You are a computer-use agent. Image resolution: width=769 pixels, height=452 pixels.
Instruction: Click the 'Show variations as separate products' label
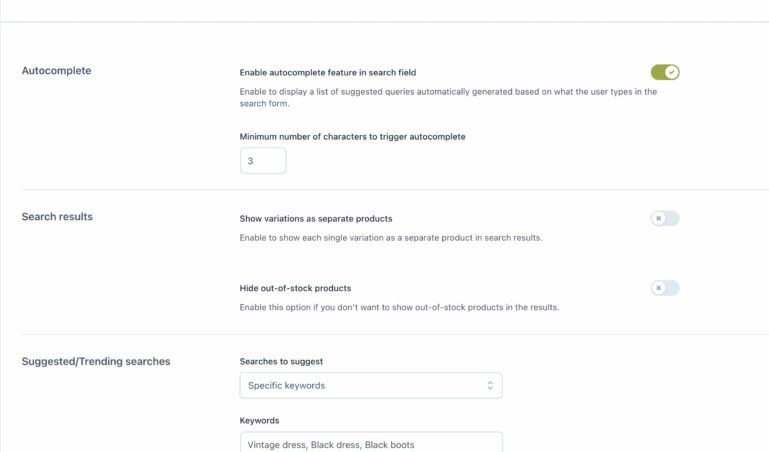316,218
